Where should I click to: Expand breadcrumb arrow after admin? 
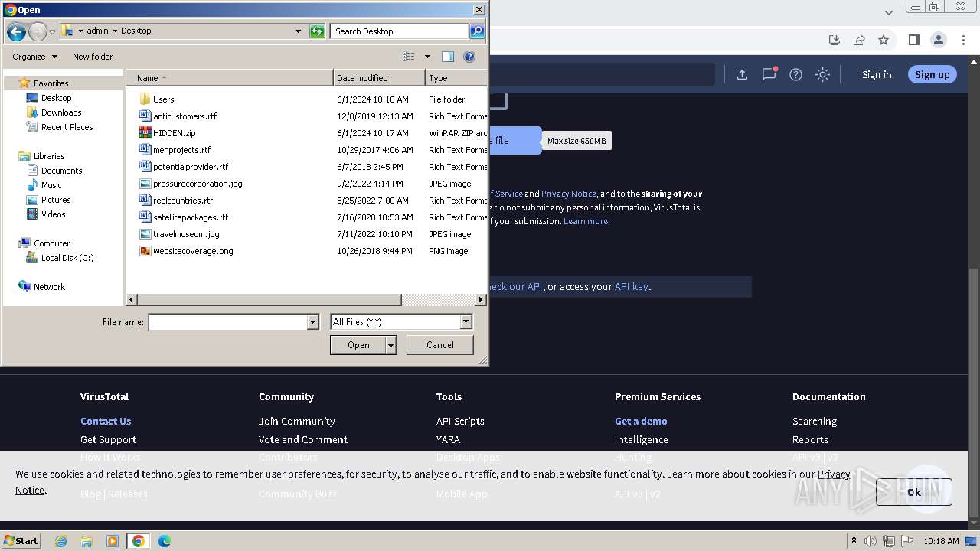pyautogui.click(x=115, y=31)
